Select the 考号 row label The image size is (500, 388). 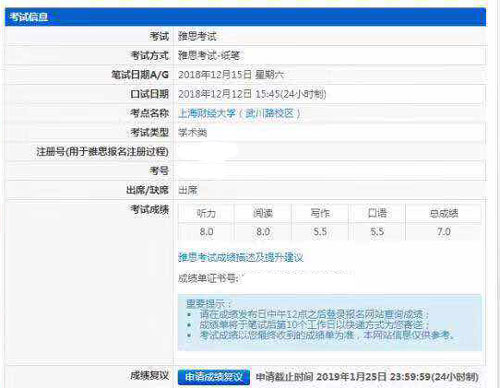(x=159, y=171)
